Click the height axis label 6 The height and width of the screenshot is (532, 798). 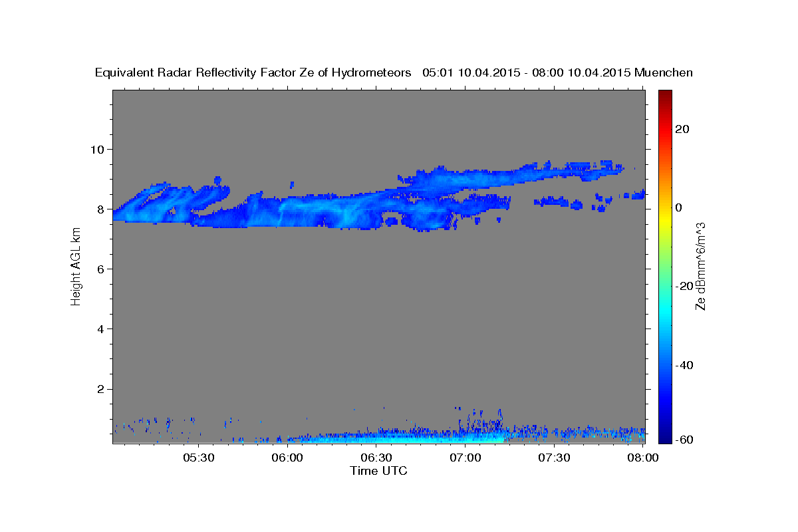pos(102,269)
